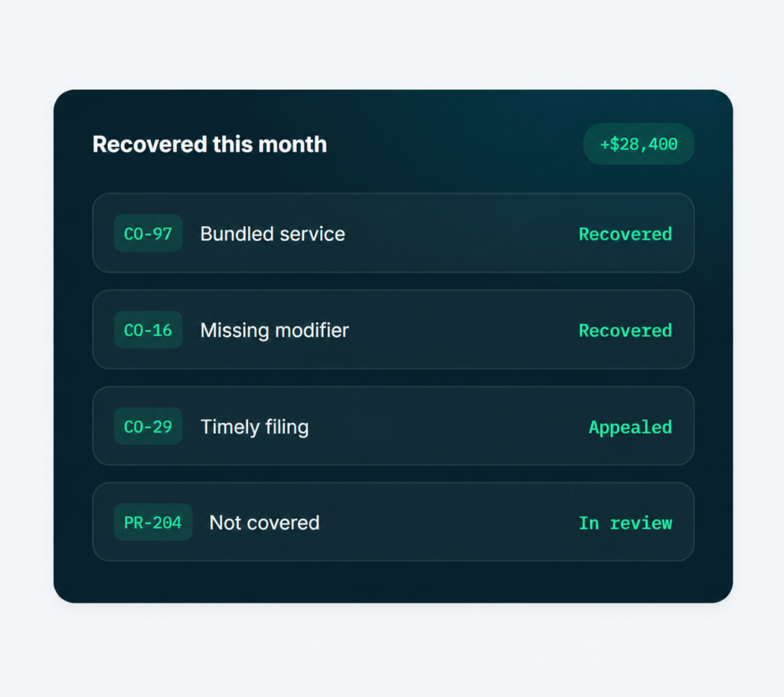Click the PR-204 code badge
784x697 pixels.
click(153, 522)
